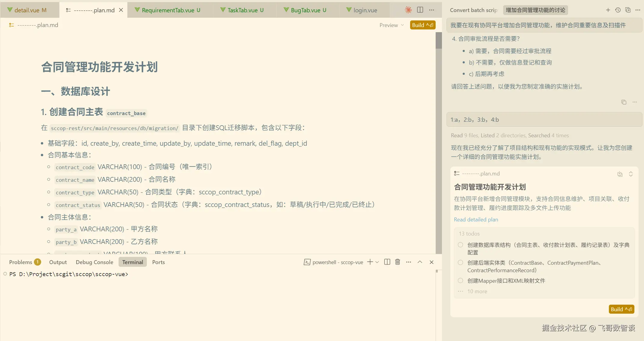Check the 创建Mapper接口和XML映射文件 todo circle

tap(460, 281)
